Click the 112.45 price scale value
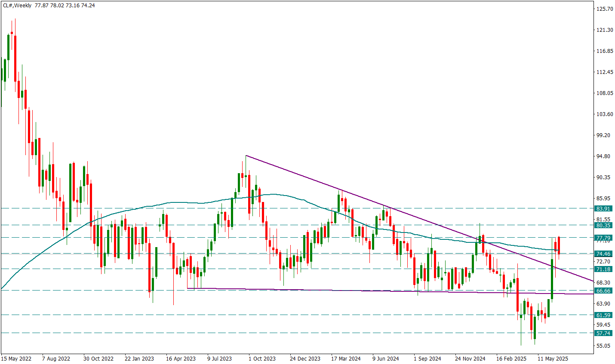 pos(604,72)
